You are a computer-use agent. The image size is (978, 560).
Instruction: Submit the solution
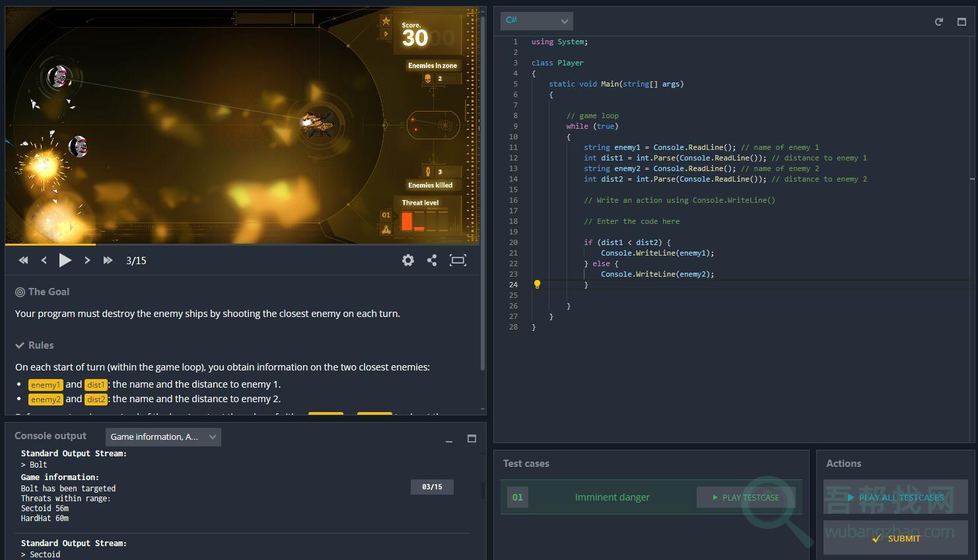click(895, 538)
